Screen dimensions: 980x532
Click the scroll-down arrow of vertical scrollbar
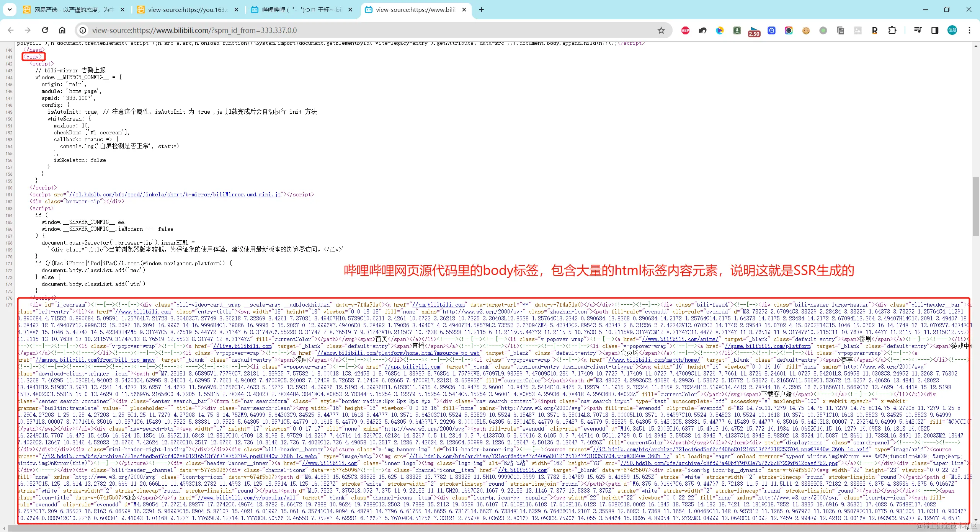(x=976, y=521)
